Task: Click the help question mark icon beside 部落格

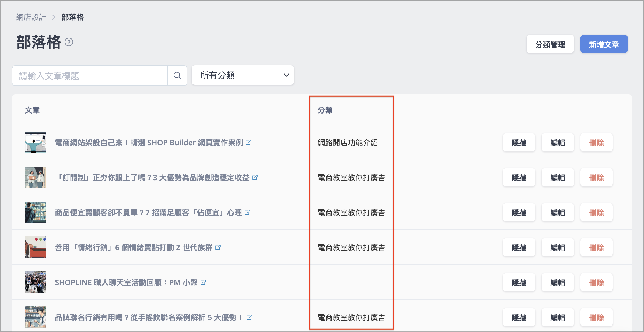Action: [x=69, y=42]
